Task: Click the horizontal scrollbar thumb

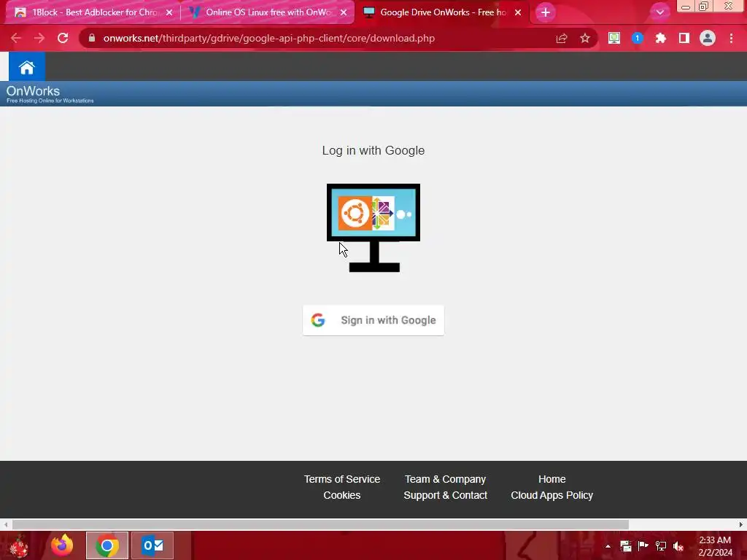Action: [321, 524]
